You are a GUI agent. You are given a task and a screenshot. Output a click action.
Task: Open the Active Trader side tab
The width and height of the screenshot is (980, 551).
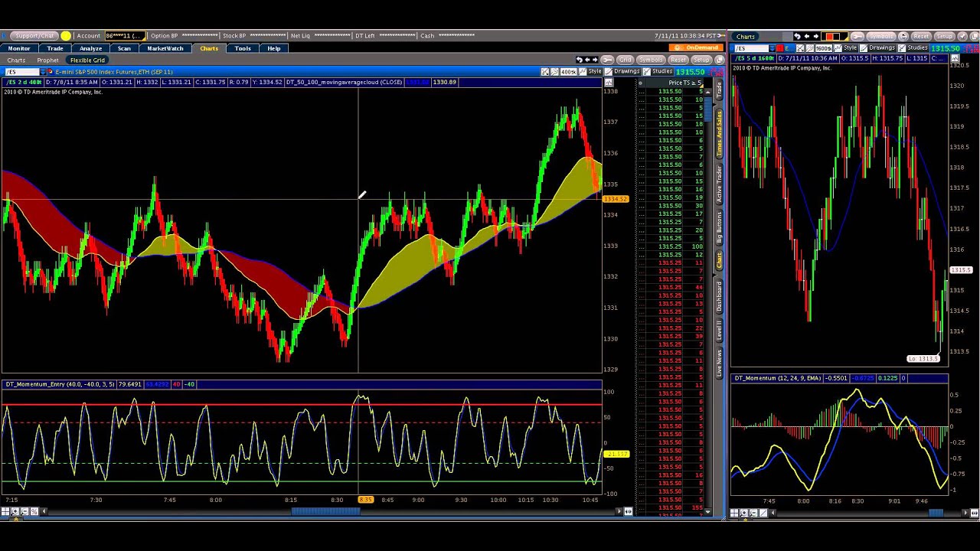pyautogui.click(x=719, y=184)
